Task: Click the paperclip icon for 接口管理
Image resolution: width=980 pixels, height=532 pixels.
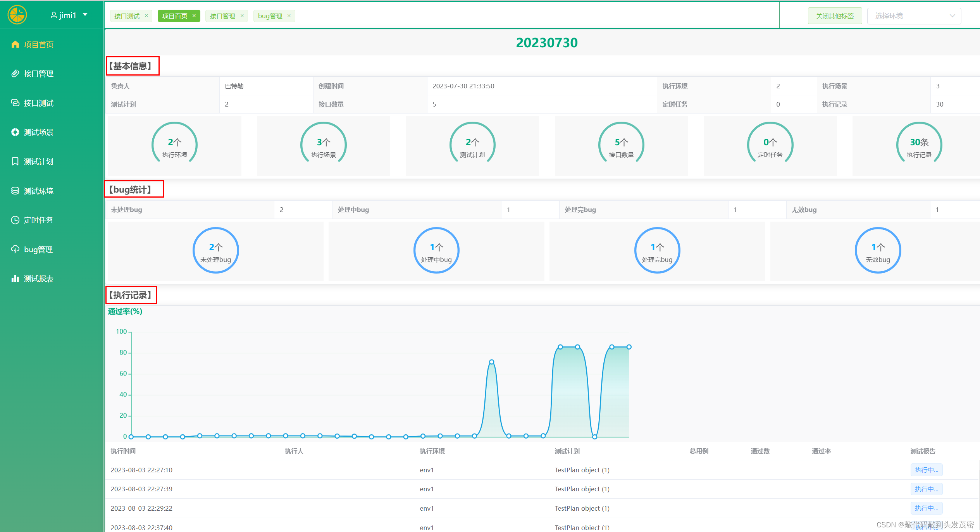Action: point(15,73)
